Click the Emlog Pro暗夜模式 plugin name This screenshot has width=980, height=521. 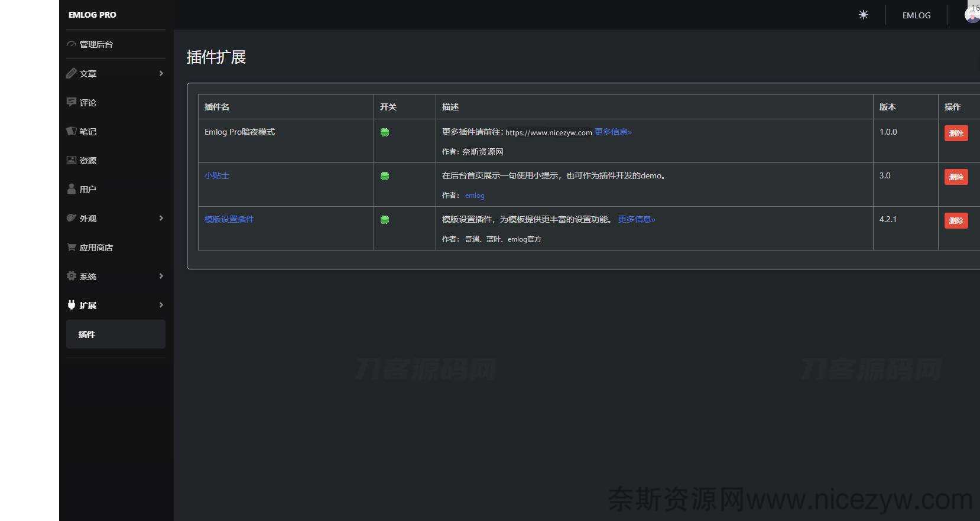coord(240,132)
